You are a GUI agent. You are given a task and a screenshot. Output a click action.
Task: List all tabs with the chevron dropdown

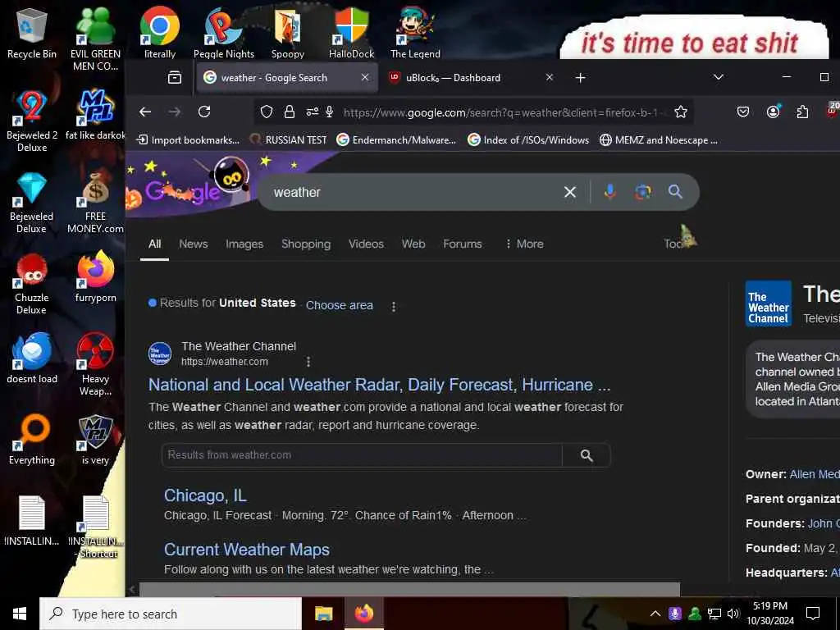point(719,78)
